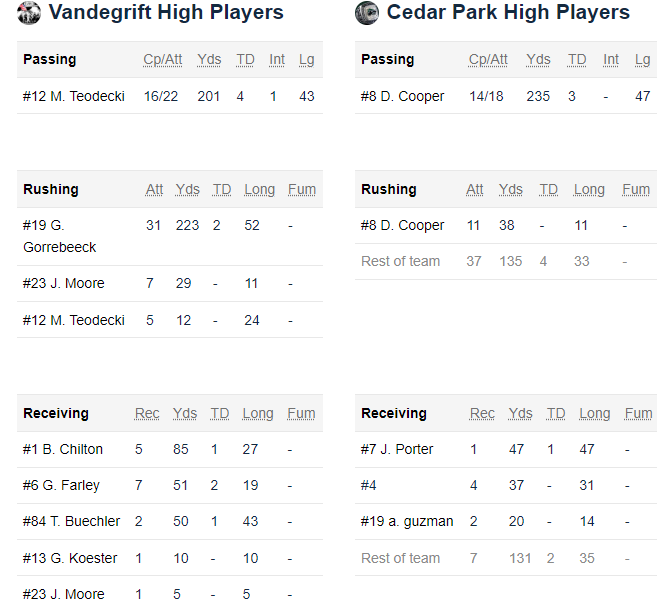657x610 pixels.
Task: Select #8 D. Cooper in Cedar Park passing
Action: point(402,96)
